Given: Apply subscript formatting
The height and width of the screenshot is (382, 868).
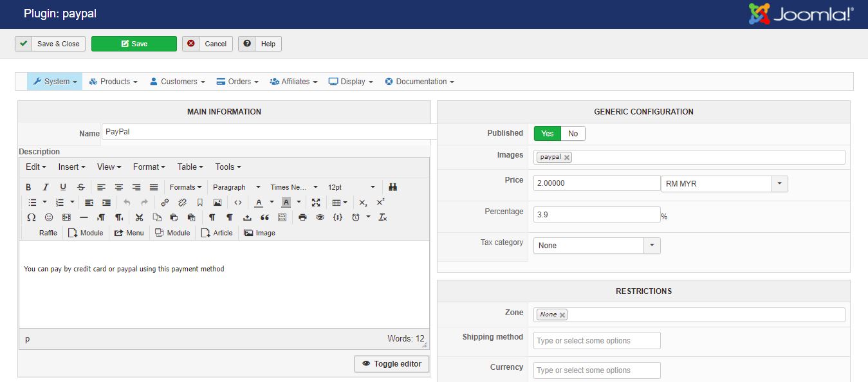Looking at the screenshot, I should [x=363, y=203].
